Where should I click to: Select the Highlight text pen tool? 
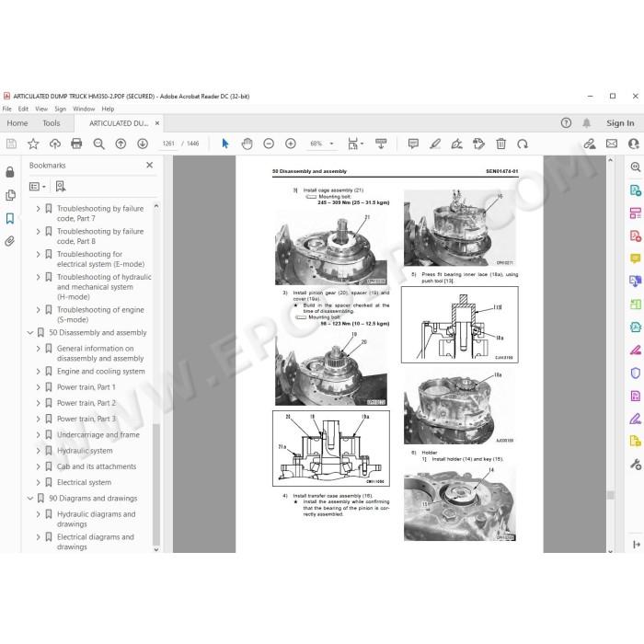tap(435, 144)
